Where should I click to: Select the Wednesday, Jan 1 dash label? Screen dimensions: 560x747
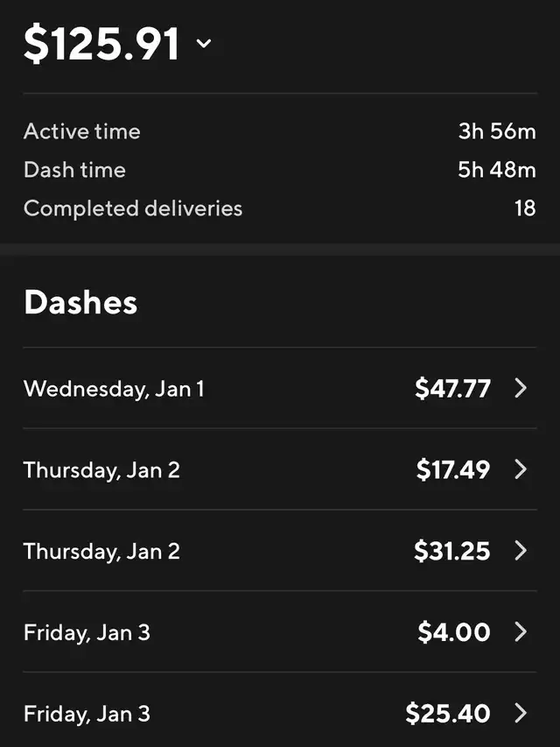(x=114, y=389)
